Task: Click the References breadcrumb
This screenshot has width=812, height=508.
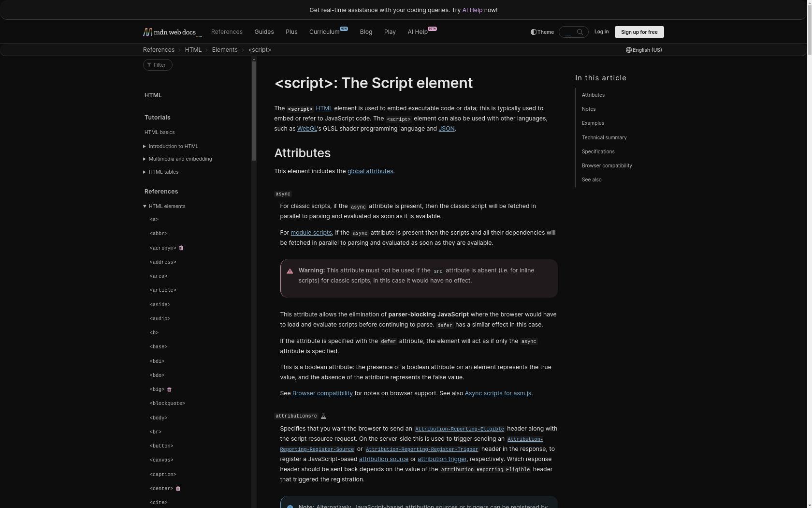Action: (x=159, y=50)
